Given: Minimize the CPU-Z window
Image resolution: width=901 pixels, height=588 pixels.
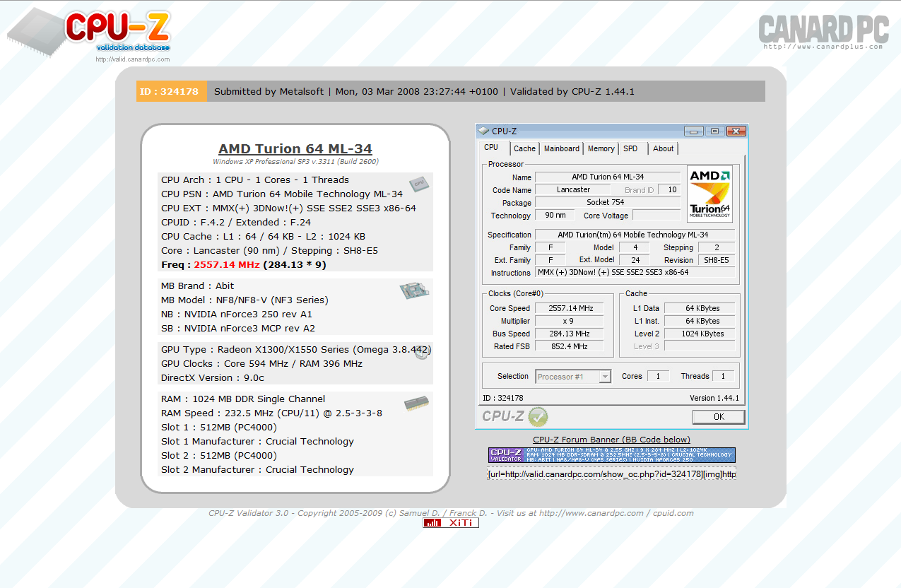Looking at the screenshot, I should pos(694,131).
